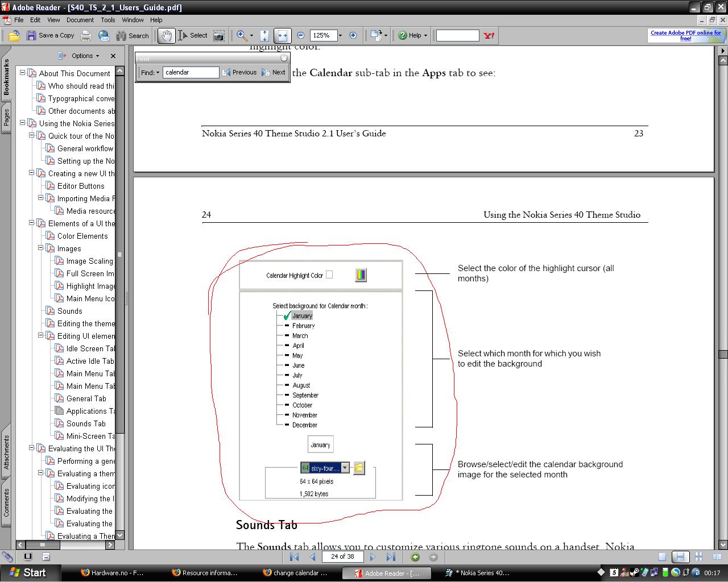Select the Editor Buttons bookmark

(x=81, y=186)
